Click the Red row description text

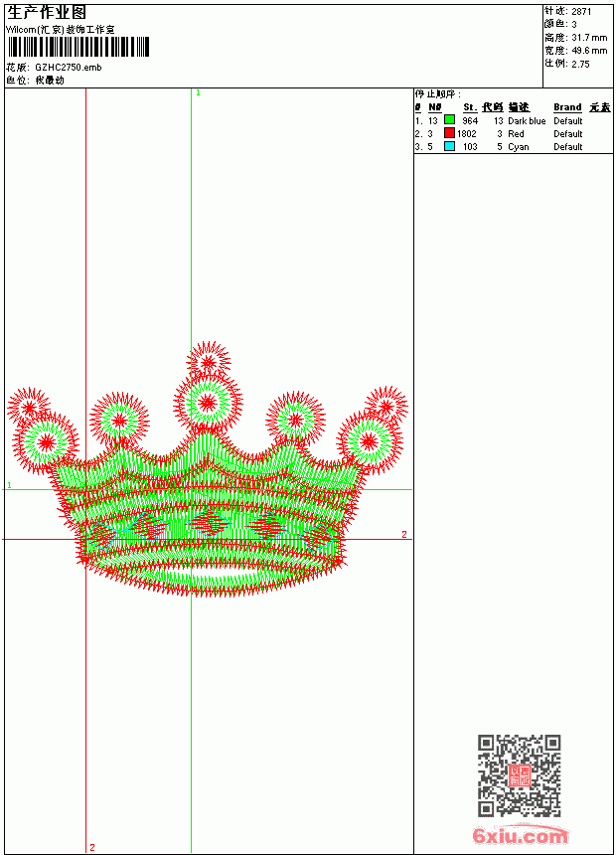click(x=516, y=133)
